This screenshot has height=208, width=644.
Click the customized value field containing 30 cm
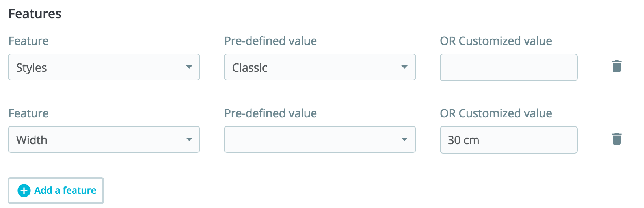click(x=508, y=140)
